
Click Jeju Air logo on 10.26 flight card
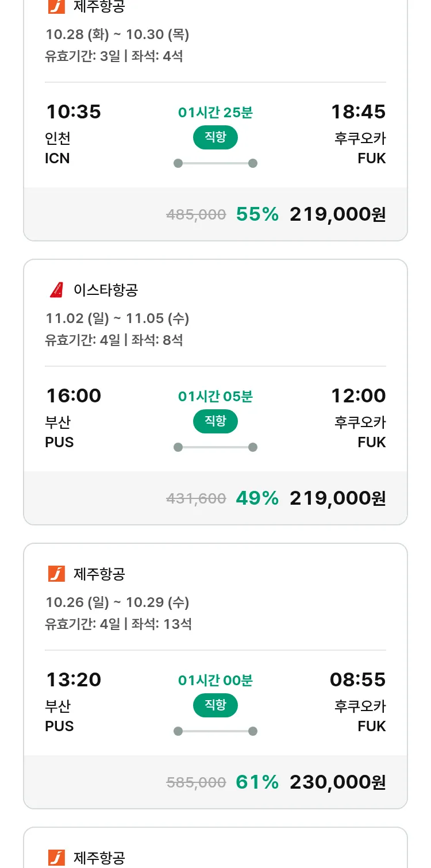pos(56,574)
